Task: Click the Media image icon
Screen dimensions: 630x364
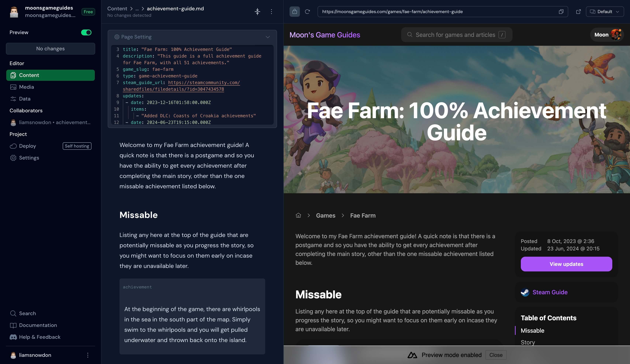Action: [x=13, y=87]
